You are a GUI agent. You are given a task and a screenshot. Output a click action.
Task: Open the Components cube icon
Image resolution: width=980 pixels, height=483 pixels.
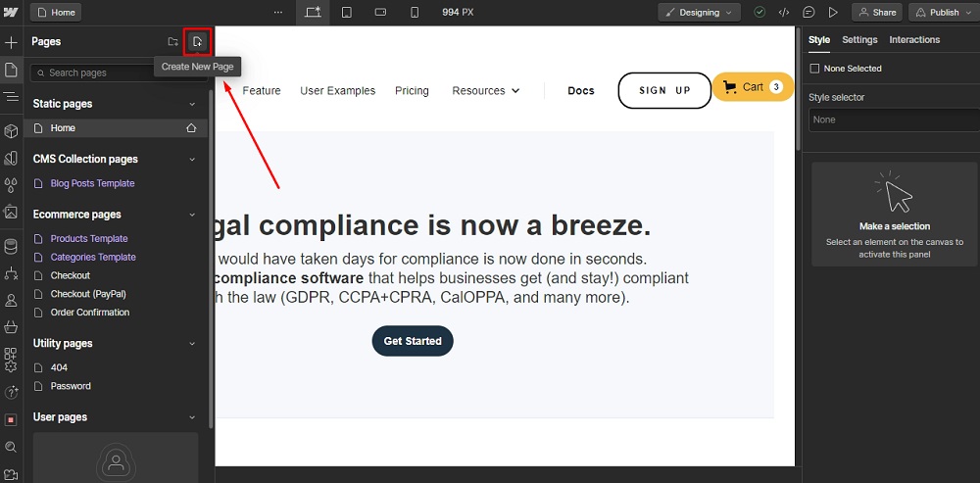(x=11, y=131)
